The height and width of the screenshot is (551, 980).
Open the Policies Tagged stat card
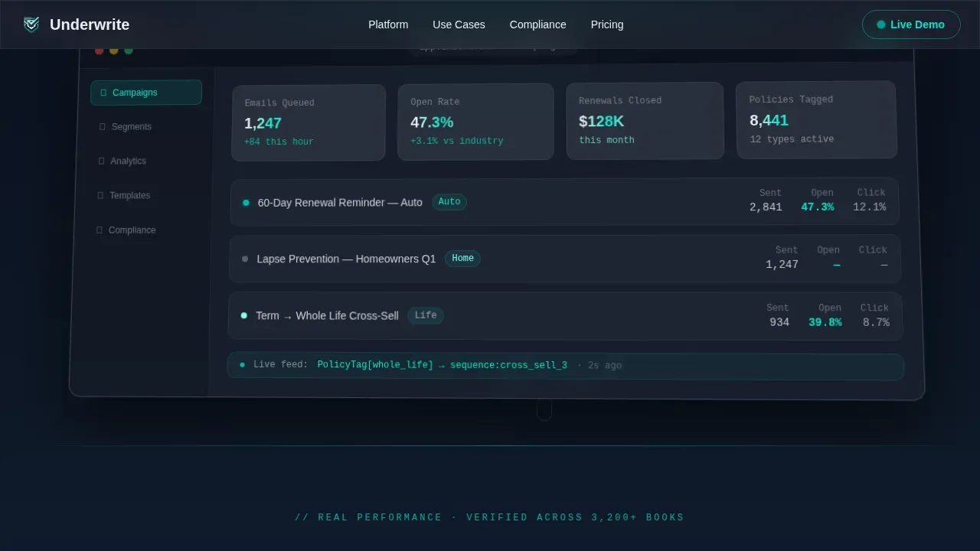click(x=816, y=120)
